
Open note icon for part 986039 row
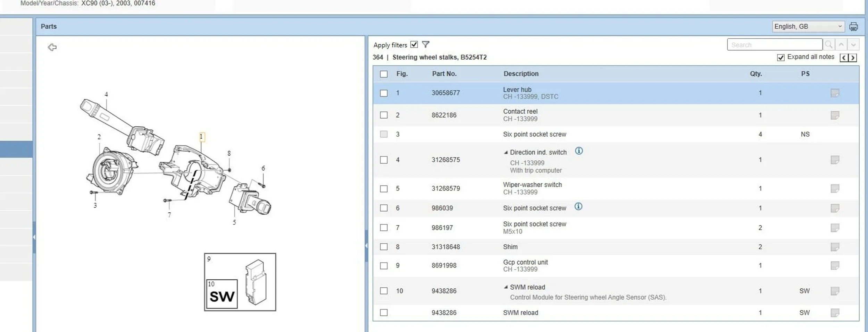835,208
